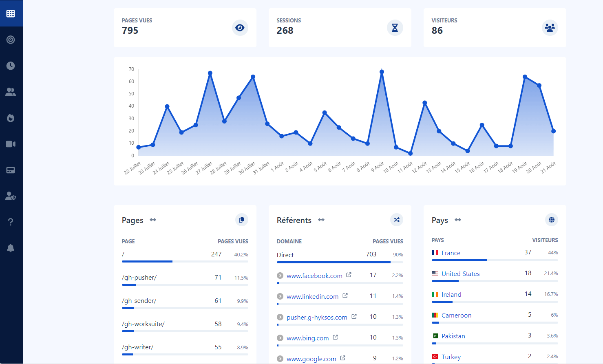Click the shuffle icon in Référents panel
Image resolution: width=603 pixels, height=364 pixels.
[397, 220]
